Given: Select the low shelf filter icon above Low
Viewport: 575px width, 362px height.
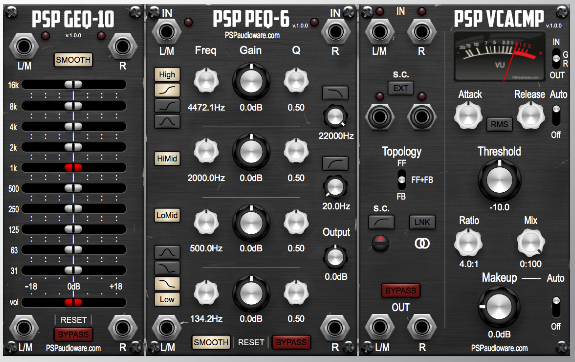Looking at the screenshot, I should (167, 284).
